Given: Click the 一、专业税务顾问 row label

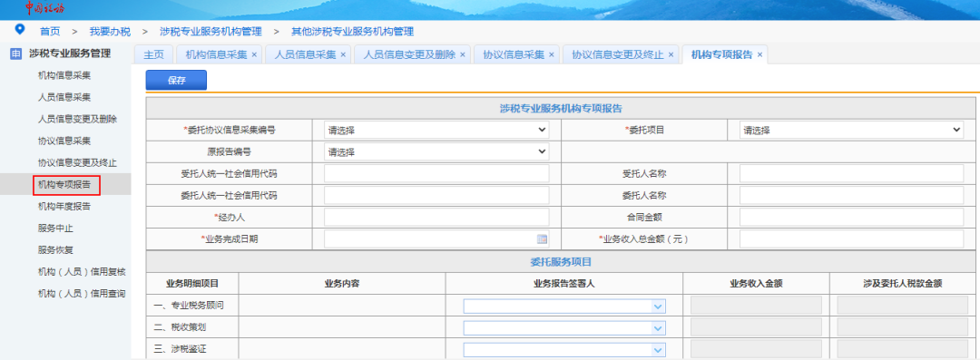Looking at the screenshot, I should click(x=188, y=306).
